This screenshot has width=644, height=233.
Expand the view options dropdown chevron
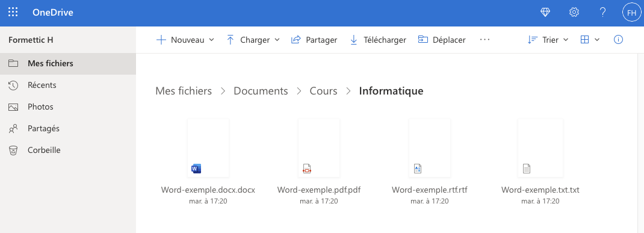[x=597, y=40]
